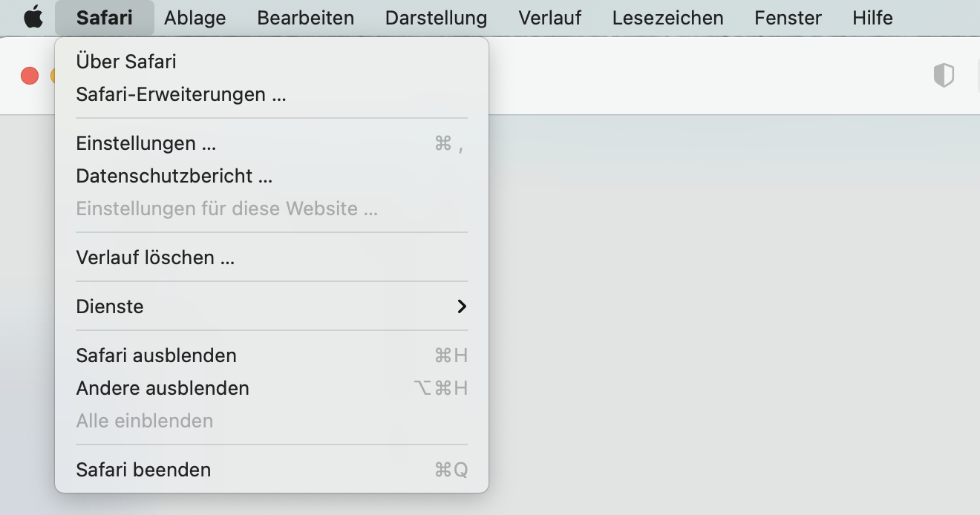980x515 pixels.
Task: Open the Darstellung menu
Action: point(436,18)
